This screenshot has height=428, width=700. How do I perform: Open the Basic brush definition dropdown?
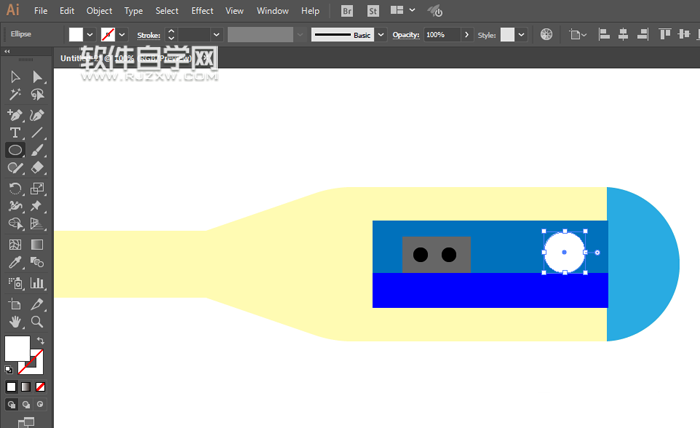coord(381,34)
